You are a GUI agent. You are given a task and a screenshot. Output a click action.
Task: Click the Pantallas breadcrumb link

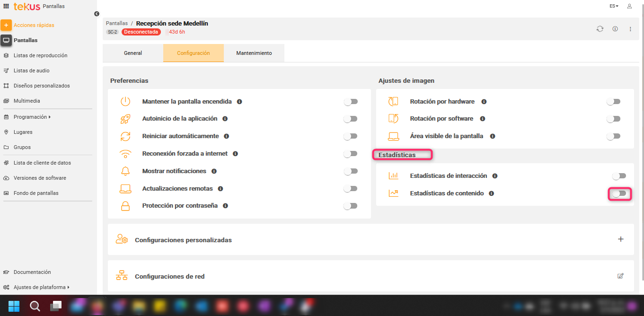point(116,23)
